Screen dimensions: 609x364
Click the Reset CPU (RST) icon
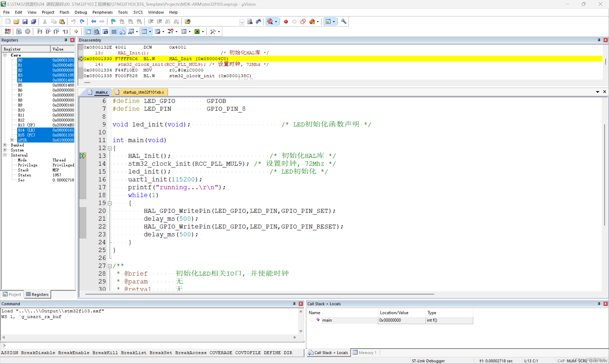click(8, 31)
